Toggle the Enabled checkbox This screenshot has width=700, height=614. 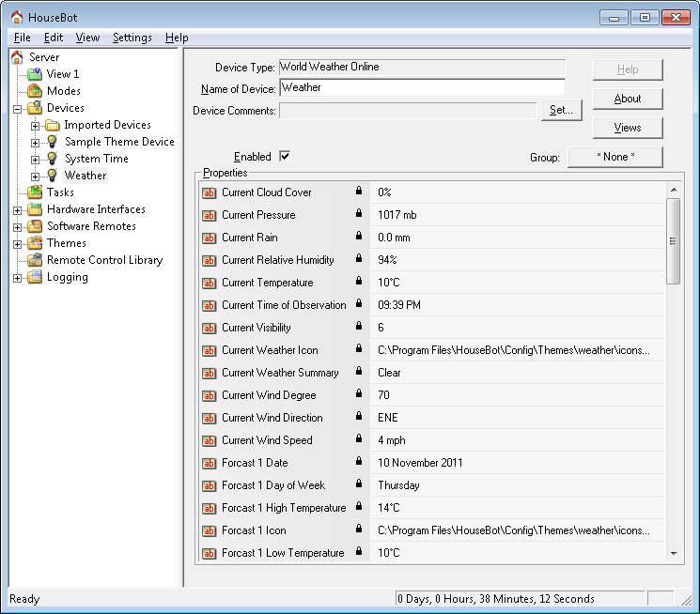285,157
